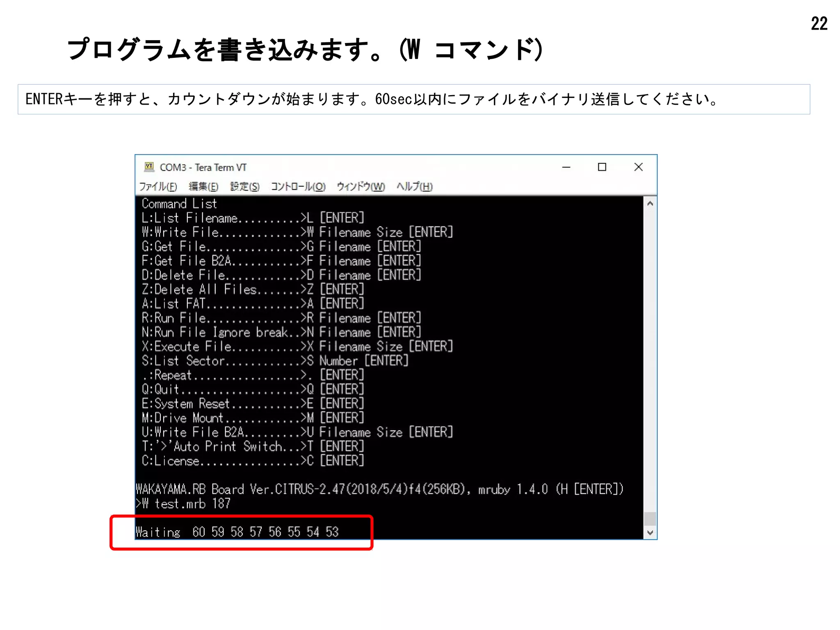Click the 'U:Write File B2A' line
Viewport: 840px width, 630px height.
tap(297, 432)
